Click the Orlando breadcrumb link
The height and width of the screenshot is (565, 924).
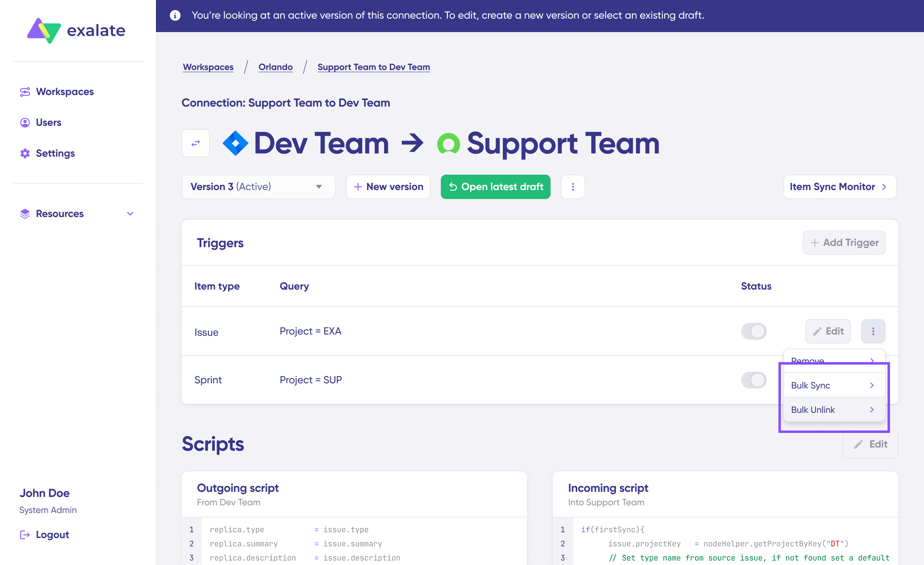click(x=275, y=67)
